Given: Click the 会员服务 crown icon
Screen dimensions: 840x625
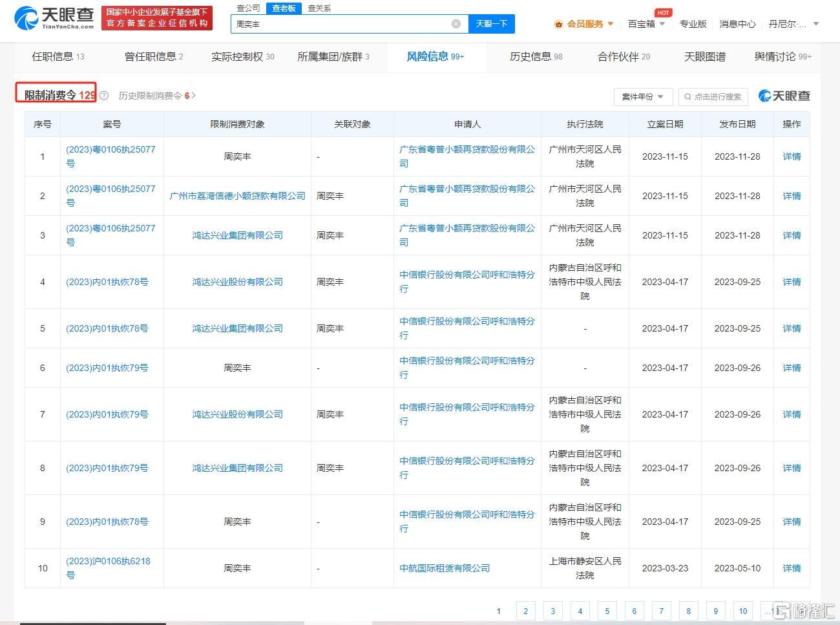Looking at the screenshot, I should (x=558, y=24).
